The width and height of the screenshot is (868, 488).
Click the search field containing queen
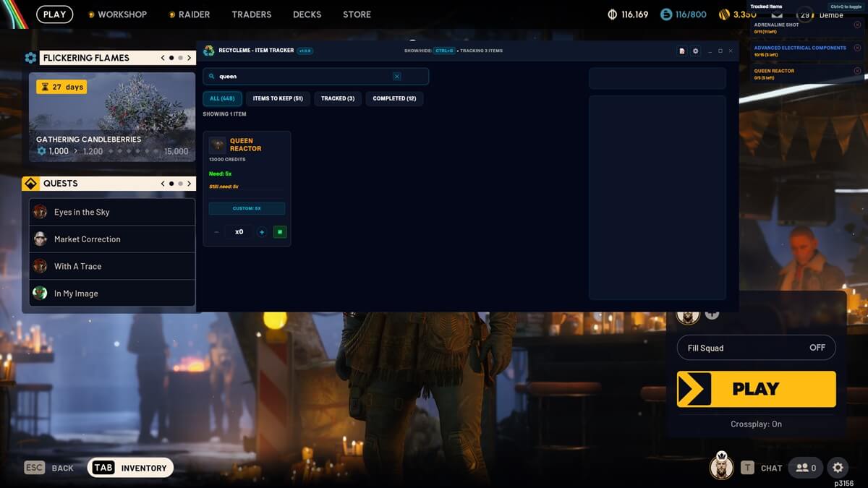coord(316,77)
